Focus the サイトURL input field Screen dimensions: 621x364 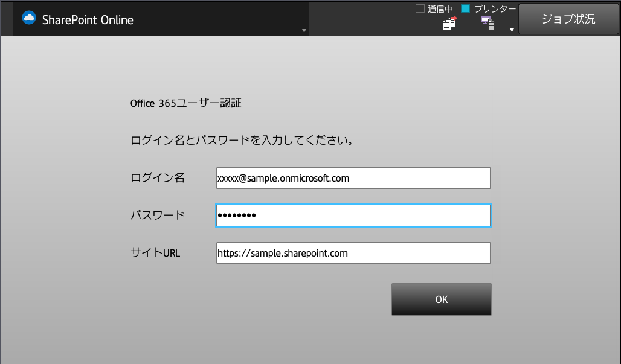(x=353, y=253)
